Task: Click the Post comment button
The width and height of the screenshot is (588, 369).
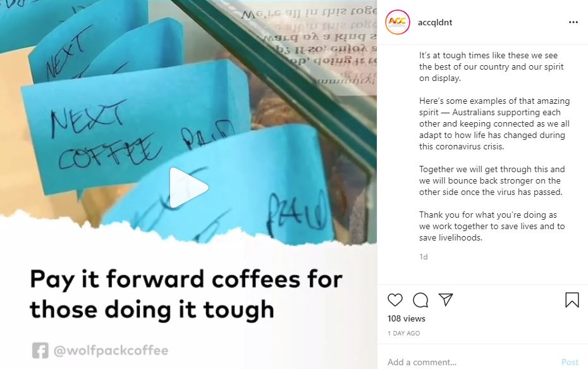Action: pos(570,362)
